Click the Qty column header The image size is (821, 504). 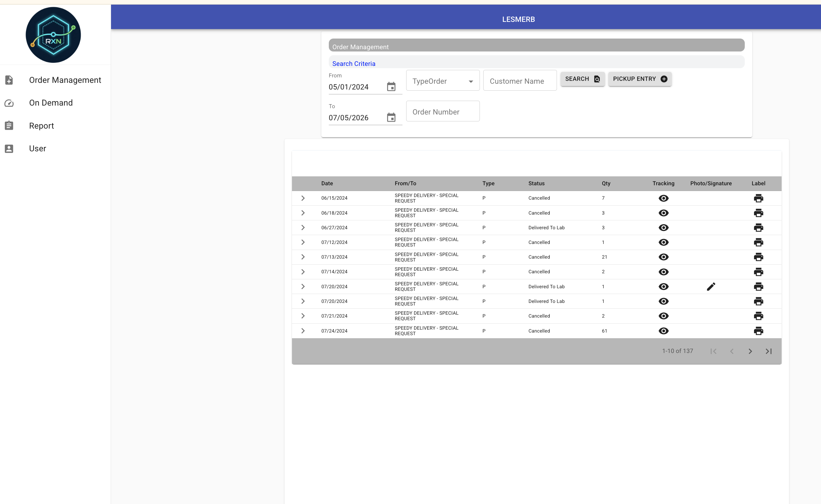pos(606,183)
